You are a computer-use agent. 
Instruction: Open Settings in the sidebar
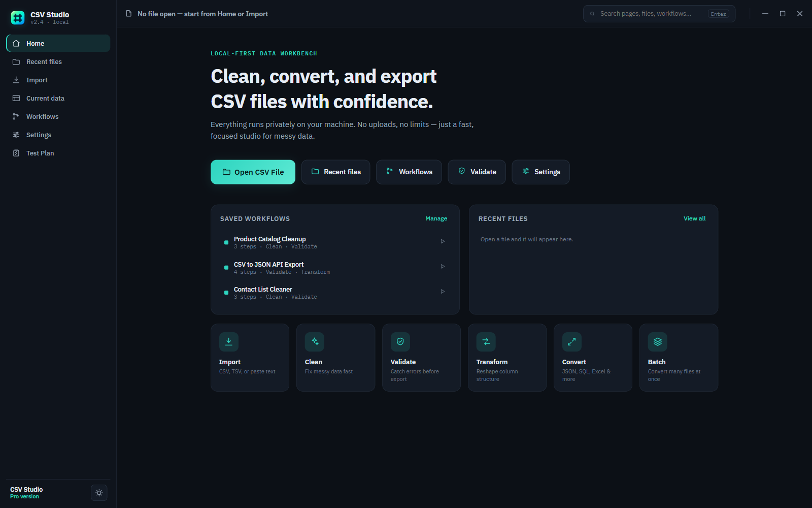[58, 135]
